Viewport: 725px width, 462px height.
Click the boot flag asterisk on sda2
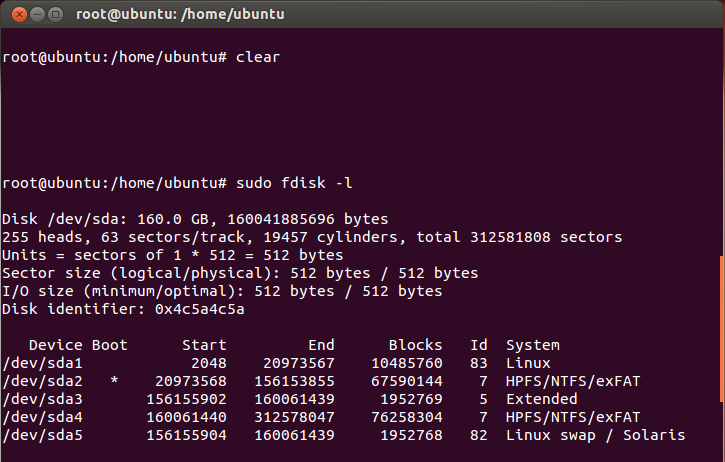115,381
